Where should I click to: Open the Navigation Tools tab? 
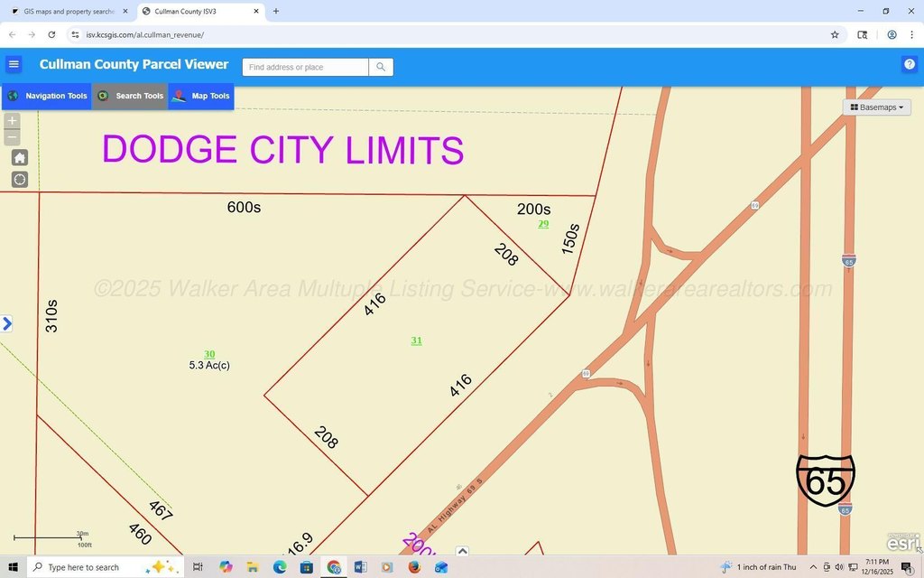47,97
